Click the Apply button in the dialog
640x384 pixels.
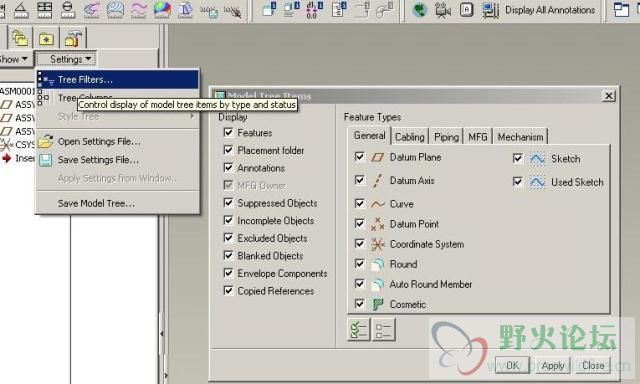(553, 365)
